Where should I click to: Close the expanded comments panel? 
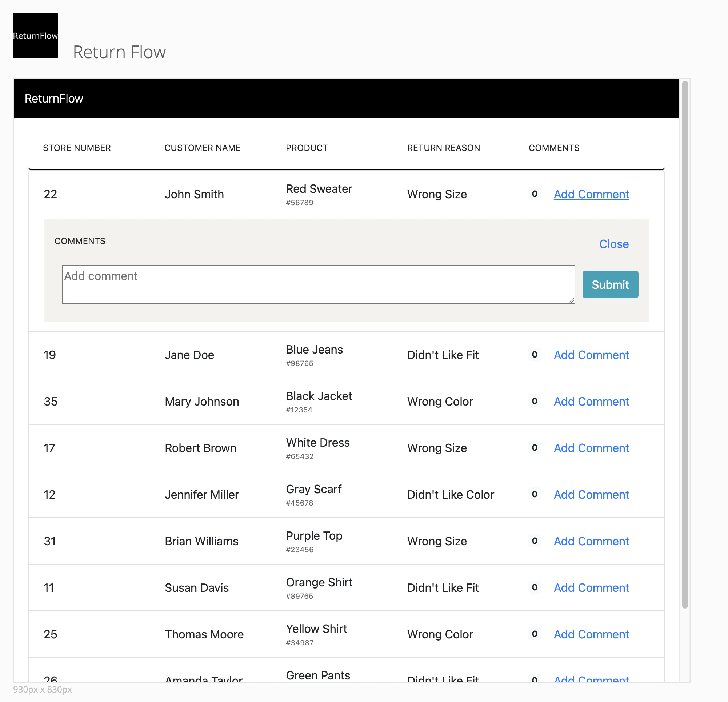613,244
